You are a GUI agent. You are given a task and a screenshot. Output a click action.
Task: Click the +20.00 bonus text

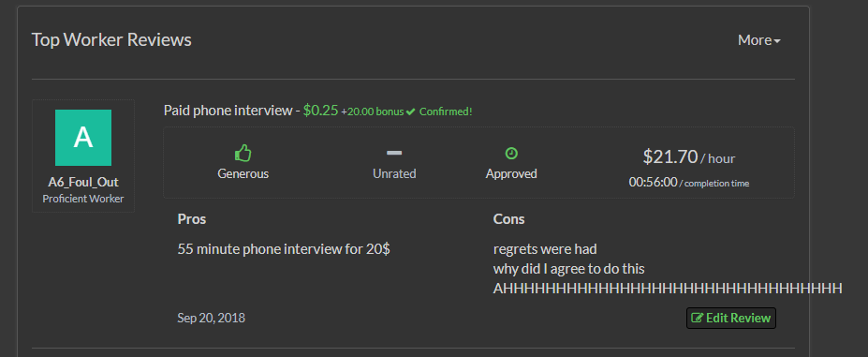click(x=372, y=112)
